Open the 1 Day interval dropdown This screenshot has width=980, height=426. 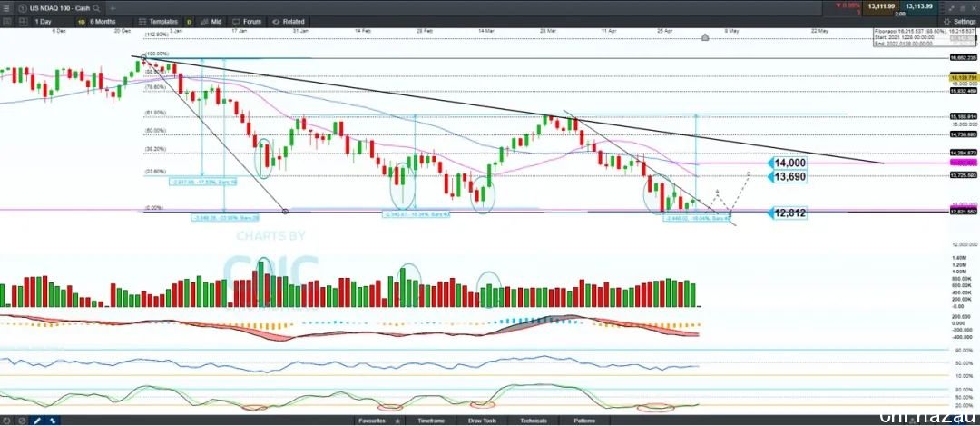coord(44,21)
